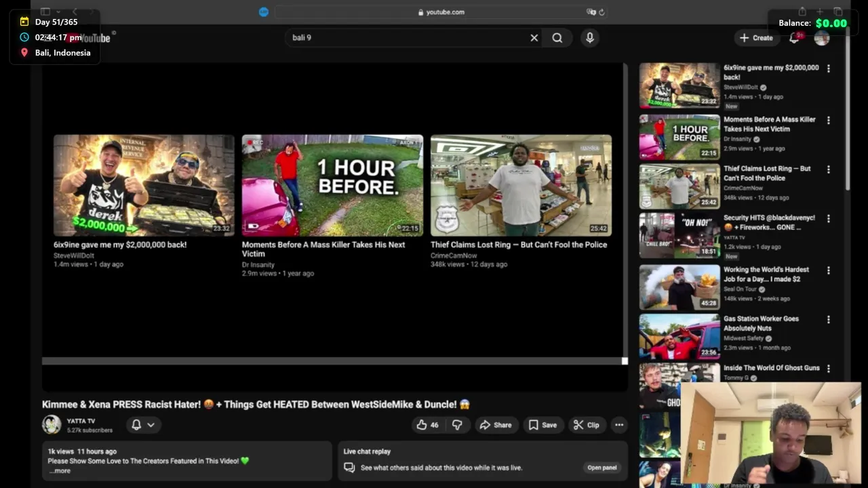Play the end-screen Thief Claims Lost Ring thumbnail
868x488 pixels.
point(521,185)
